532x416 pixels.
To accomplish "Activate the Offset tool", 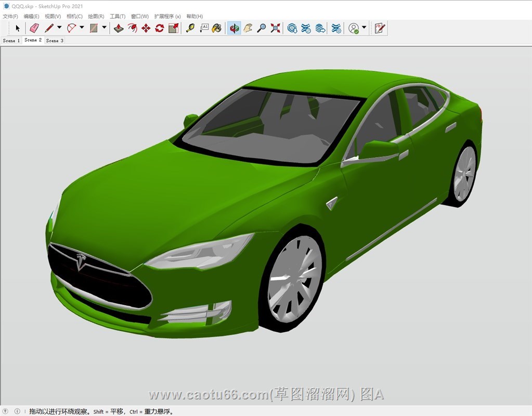I will [x=132, y=28].
